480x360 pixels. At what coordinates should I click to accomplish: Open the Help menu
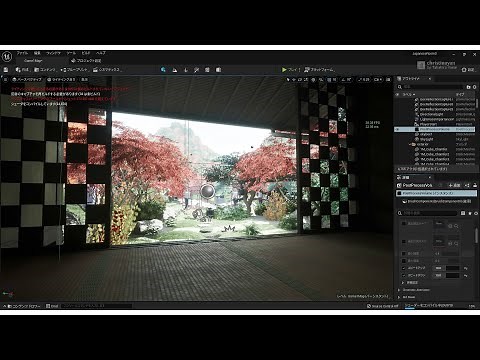101,53
